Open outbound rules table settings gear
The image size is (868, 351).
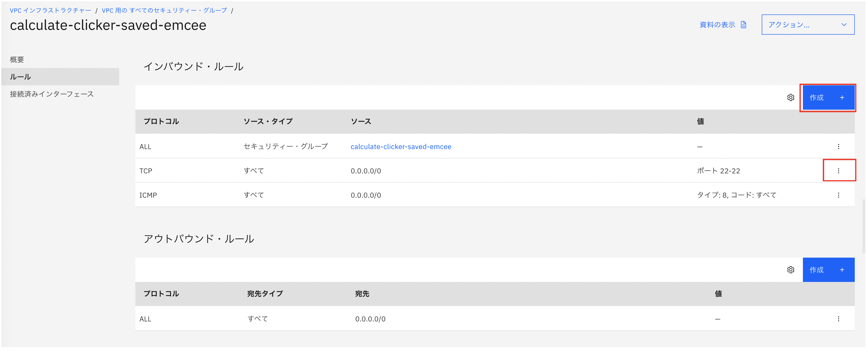791,270
